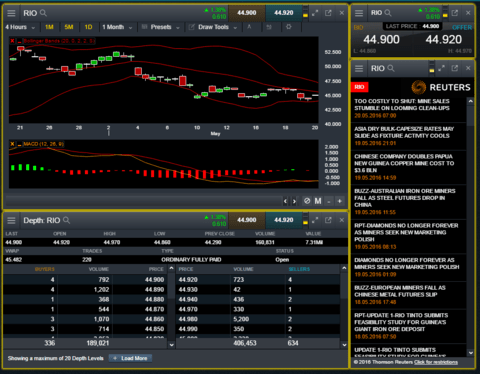Open the Draw Tools dropdown
Screen dimensions: 480x374
pyautogui.click(x=213, y=27)
